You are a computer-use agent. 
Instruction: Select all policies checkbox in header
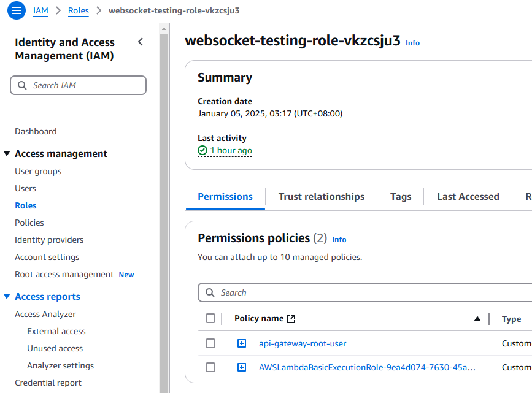(210, 318)
